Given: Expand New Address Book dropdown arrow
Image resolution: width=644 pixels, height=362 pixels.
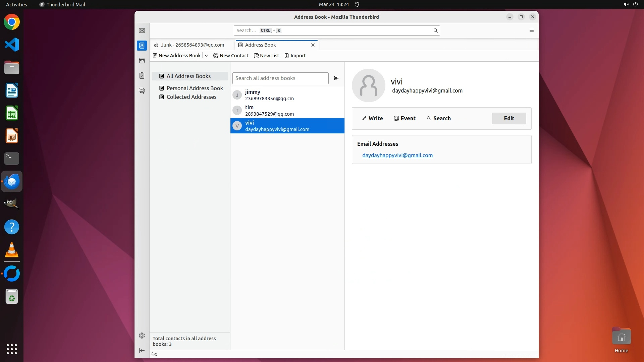Looking at the screenshot, I should click(x=206, y=56).
